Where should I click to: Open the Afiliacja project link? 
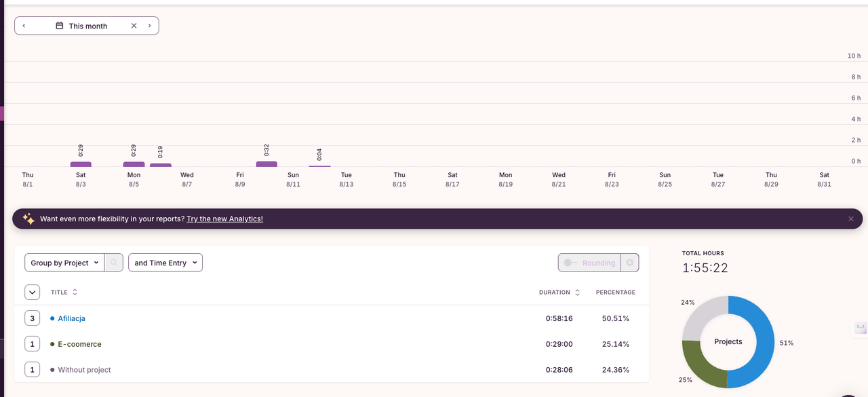pos(71,318)
